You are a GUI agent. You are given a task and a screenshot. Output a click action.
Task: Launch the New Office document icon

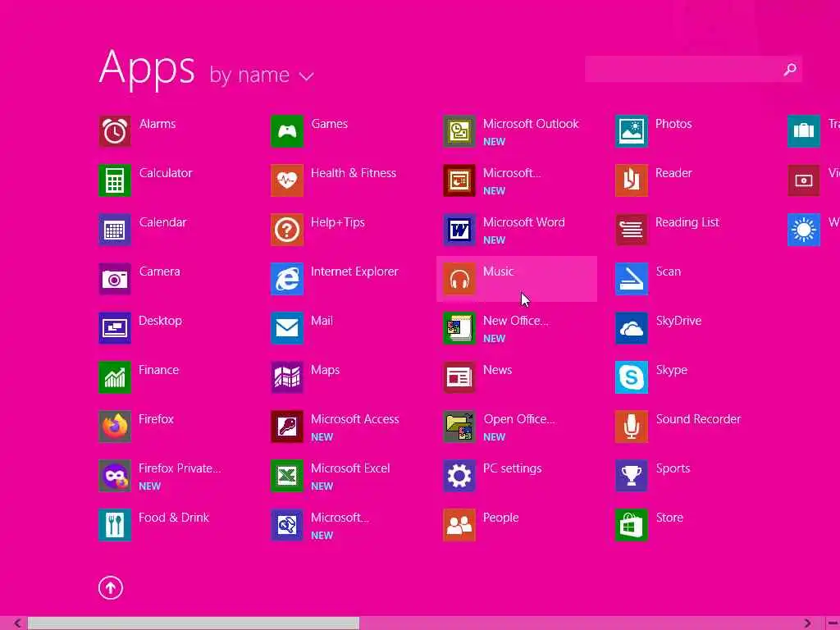[x=459, y=328]
